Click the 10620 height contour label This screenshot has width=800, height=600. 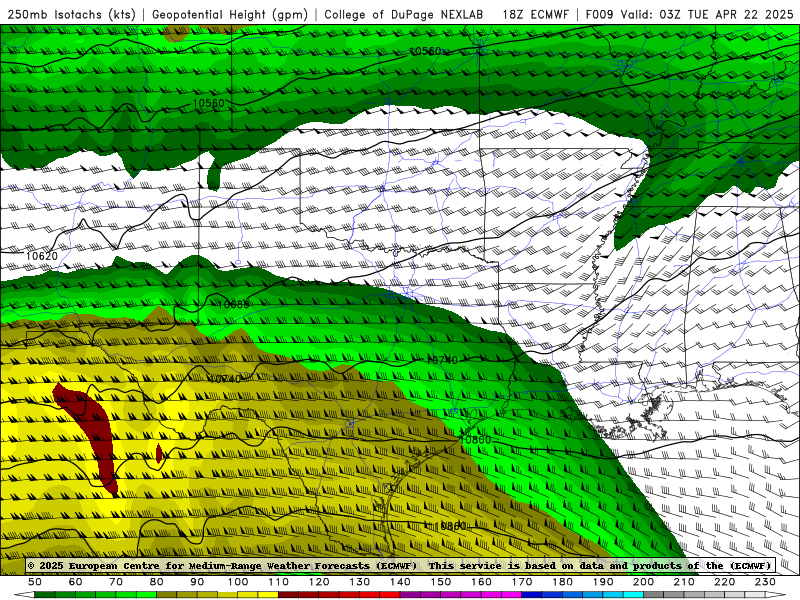pyautogui.click(x=42, y=256)
